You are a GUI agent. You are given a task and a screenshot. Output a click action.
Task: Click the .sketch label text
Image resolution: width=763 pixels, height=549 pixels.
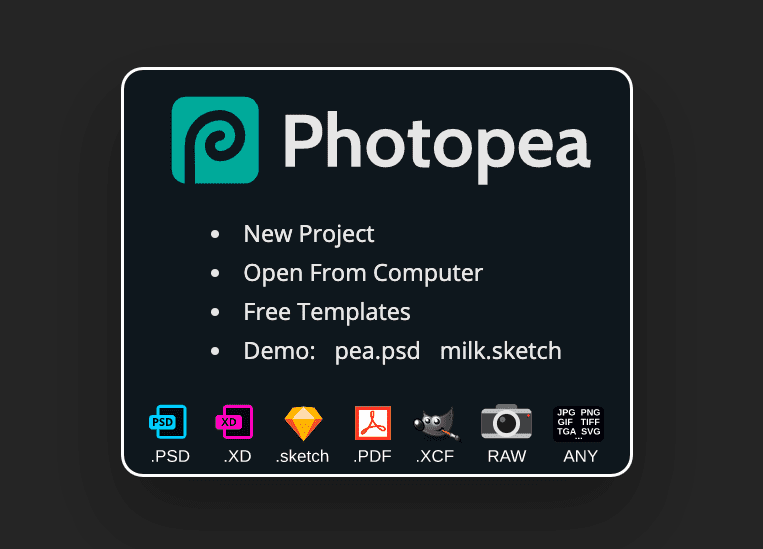click(x=302, y=456)
